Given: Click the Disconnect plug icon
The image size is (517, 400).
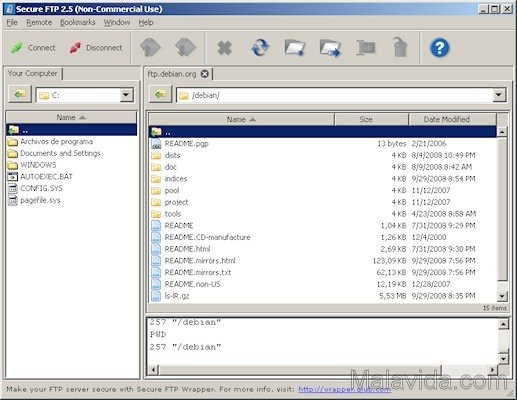Looking at the screenshot, I should point(75,48).
